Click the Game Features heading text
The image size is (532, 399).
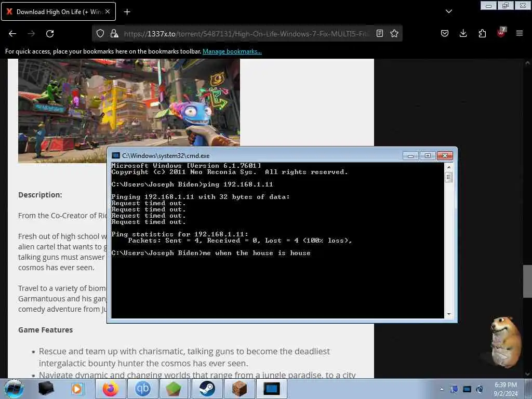click(46, 330)
